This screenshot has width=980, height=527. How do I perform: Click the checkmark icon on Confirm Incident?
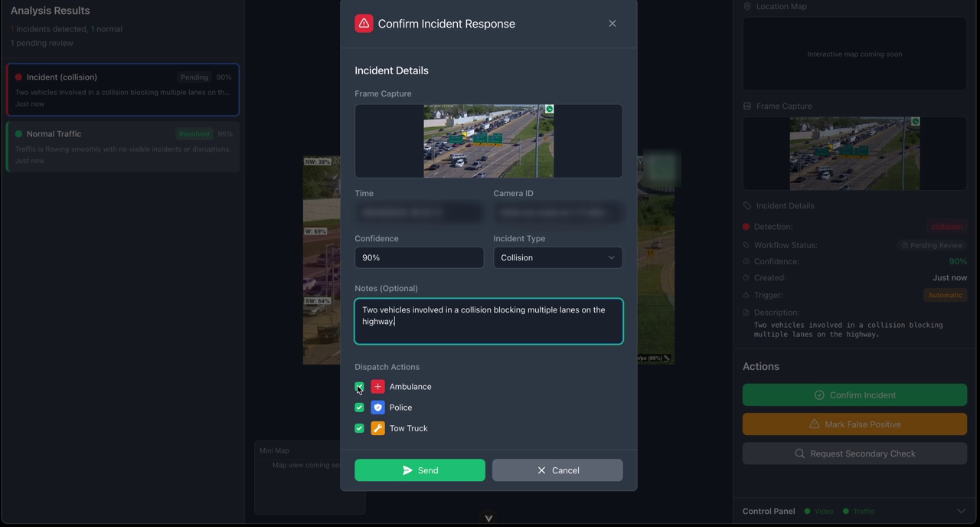pos(819,395)
